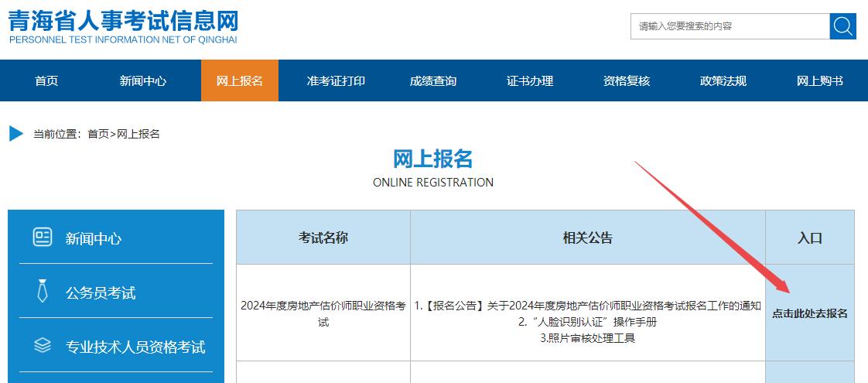Open the “人脸识别认证”操作手册 link
Viewport: 868px width, 383px height.
coord(587,322)
